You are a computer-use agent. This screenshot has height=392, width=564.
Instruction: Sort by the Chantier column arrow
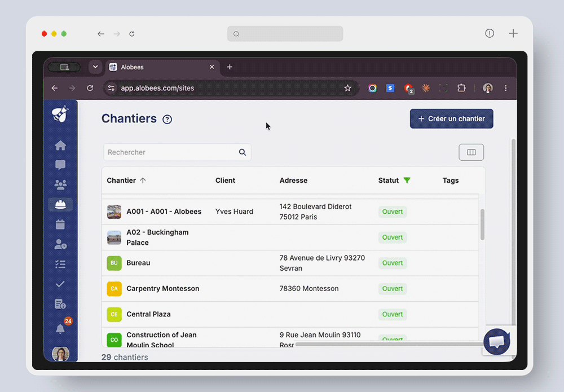pyautogui.click(x=143, y=180)
